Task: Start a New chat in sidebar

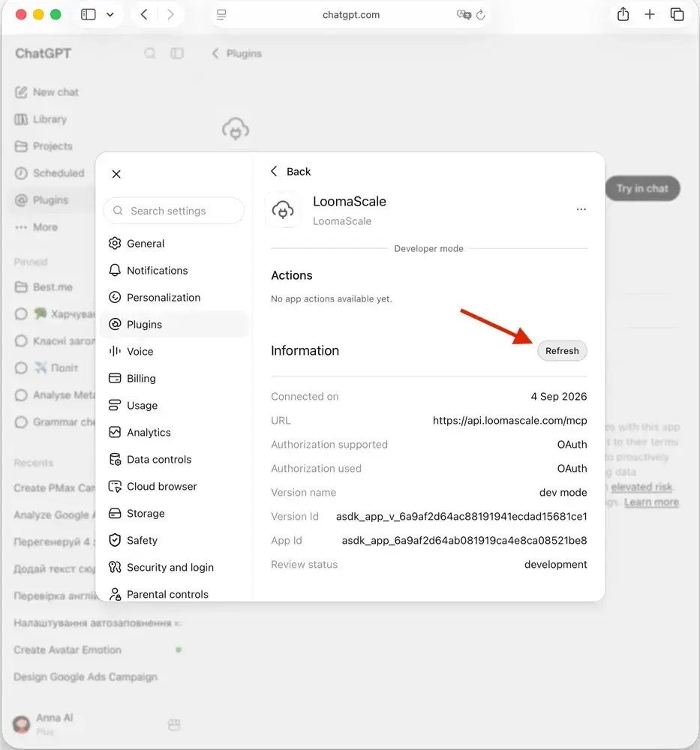Action: click(47, 92)
